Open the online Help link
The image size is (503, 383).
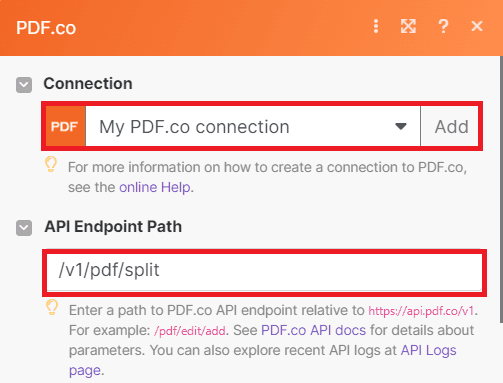coord(155,187)
